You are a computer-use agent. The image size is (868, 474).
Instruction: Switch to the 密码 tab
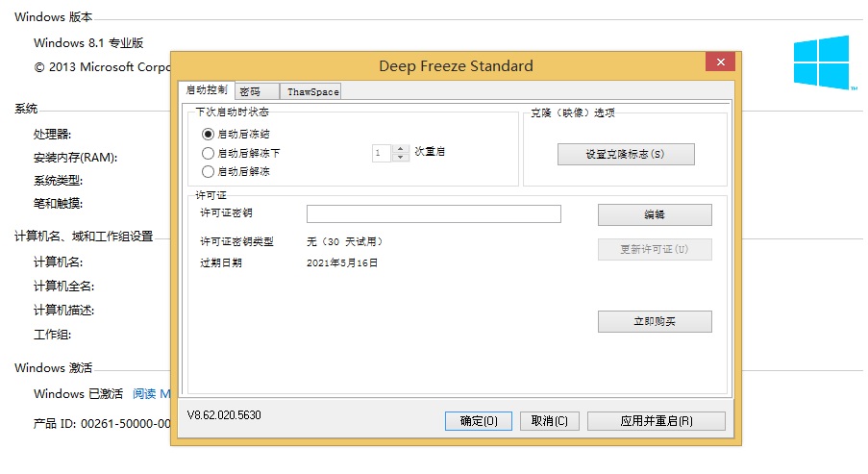click(x=257, y=91)
